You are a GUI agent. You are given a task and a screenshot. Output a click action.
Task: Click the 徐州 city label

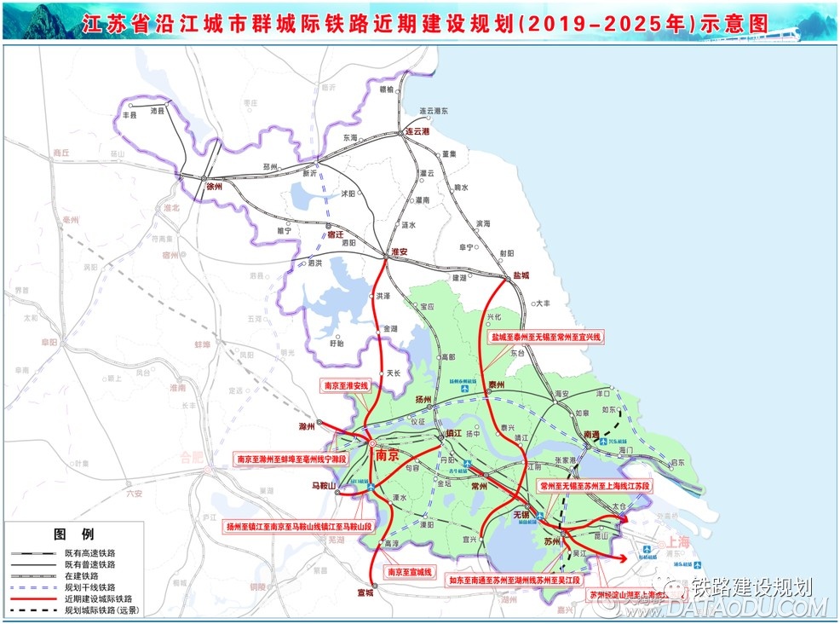pyautogui.click(x=214, y=187)
